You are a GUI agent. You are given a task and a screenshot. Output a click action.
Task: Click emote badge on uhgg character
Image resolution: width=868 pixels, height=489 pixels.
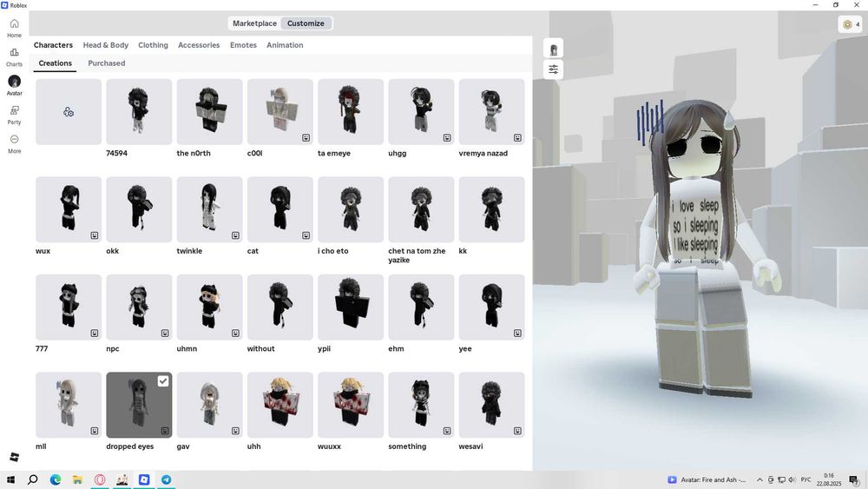point(447,137)
